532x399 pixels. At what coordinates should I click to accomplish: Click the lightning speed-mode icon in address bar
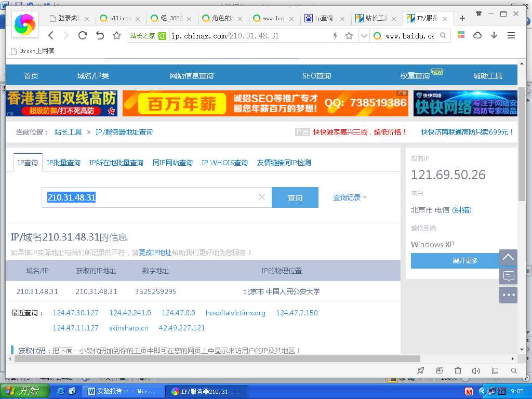pyautogui.click(x=335, y=36)
